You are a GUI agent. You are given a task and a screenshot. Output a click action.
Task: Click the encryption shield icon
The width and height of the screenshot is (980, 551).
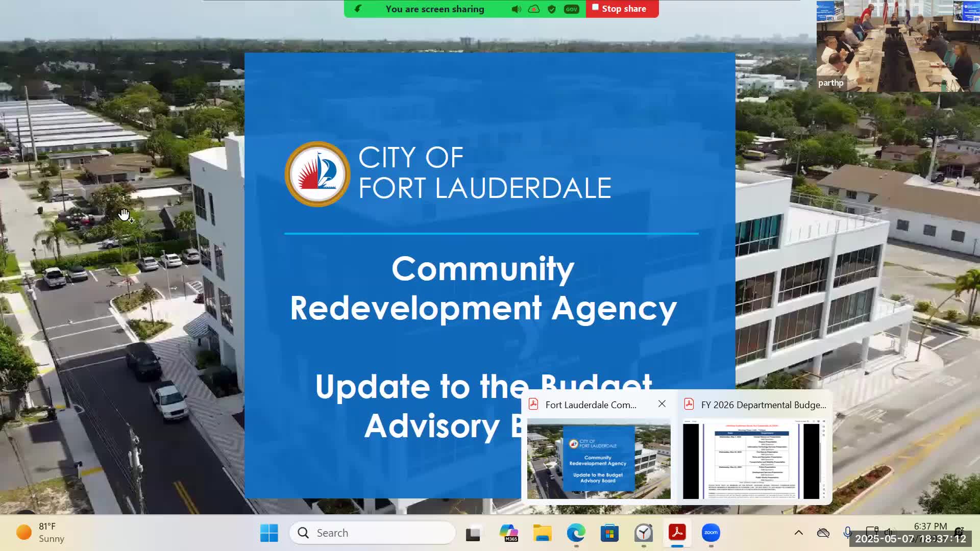click(552, 9)
